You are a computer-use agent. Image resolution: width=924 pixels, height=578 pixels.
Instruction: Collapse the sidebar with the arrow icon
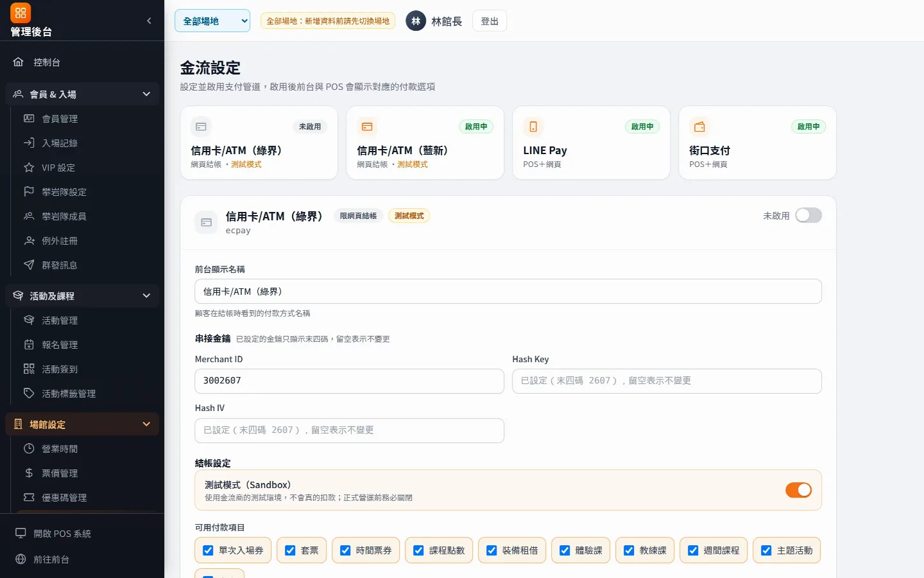(149, 21)
